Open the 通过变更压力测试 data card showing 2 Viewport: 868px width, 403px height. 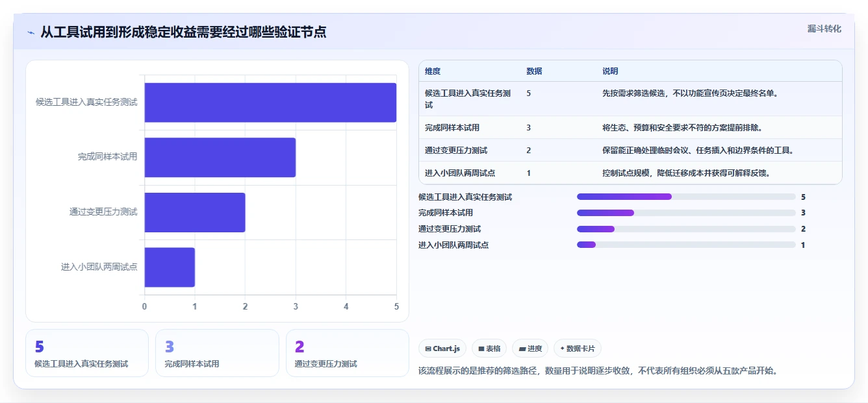348,353
